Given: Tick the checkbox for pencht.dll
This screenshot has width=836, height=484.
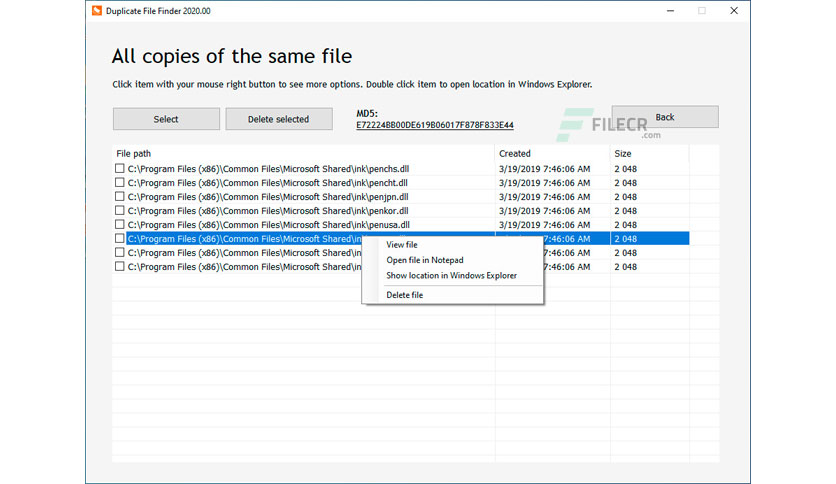Looking at the screenshot, I should [x=119, y=182].
